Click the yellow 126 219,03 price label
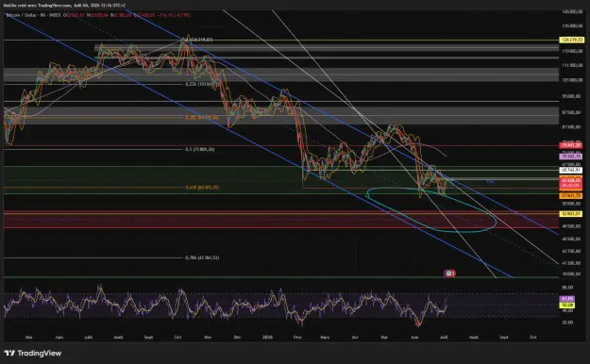This screenshot has width=590, height=364. click(571, 40)
